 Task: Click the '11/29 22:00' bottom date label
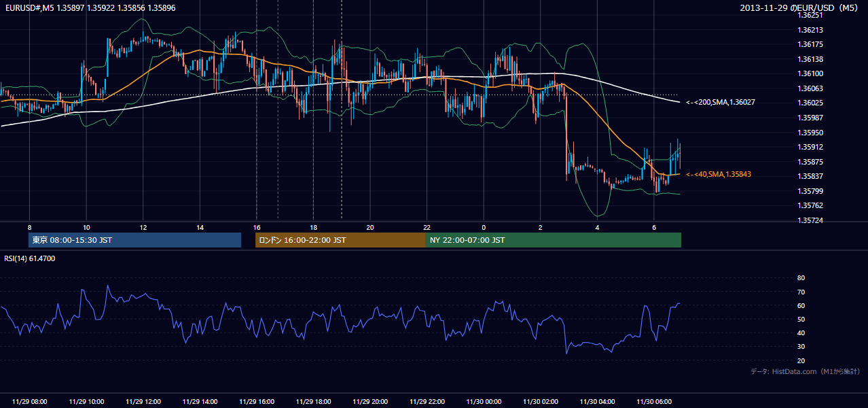[x=427, y=402]
